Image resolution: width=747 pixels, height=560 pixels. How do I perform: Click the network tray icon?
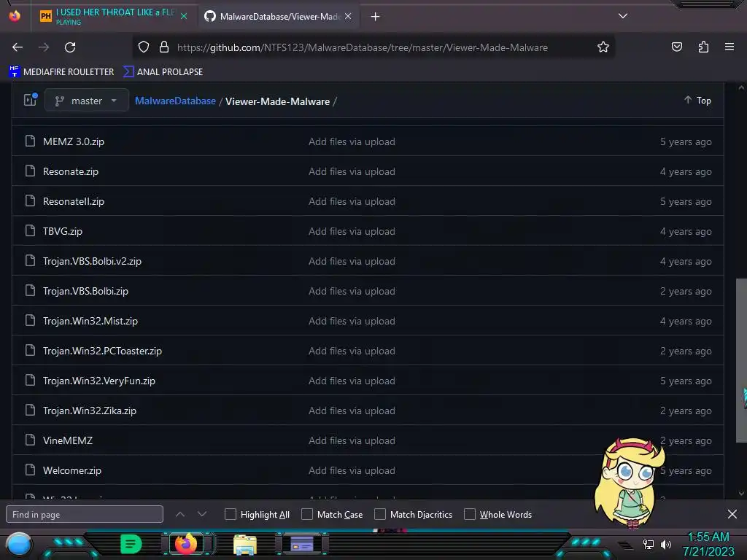(648, 544)
